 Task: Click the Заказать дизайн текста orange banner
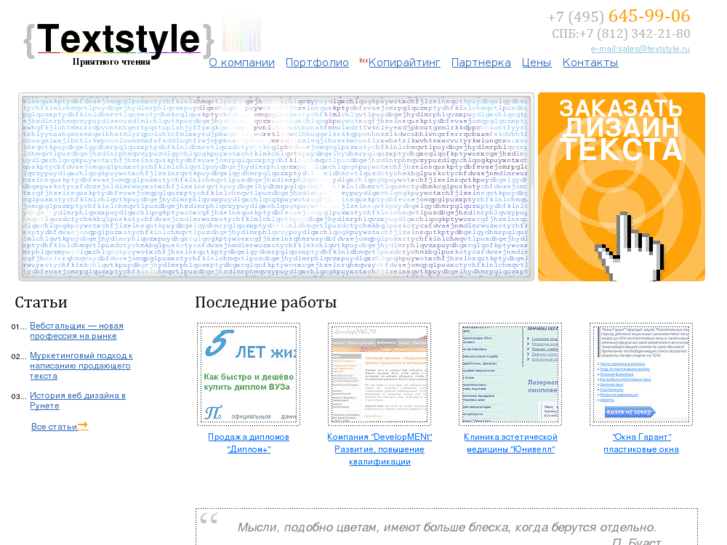tap(621, 187)
